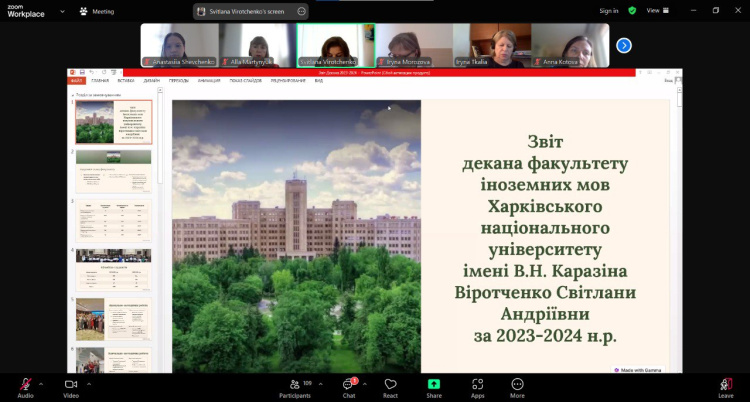The image size is (750, 402).
Task: Open the PowerPoint Показ слайдов ribbon tab
Action: (246, 81)
